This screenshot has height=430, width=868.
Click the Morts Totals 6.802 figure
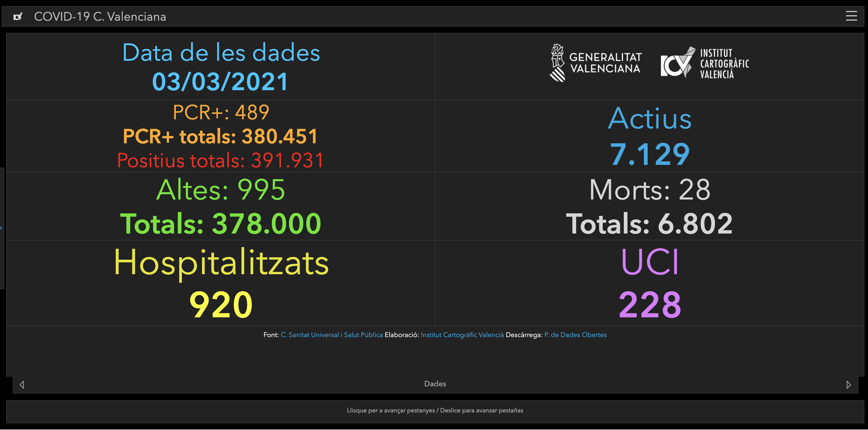649,224
